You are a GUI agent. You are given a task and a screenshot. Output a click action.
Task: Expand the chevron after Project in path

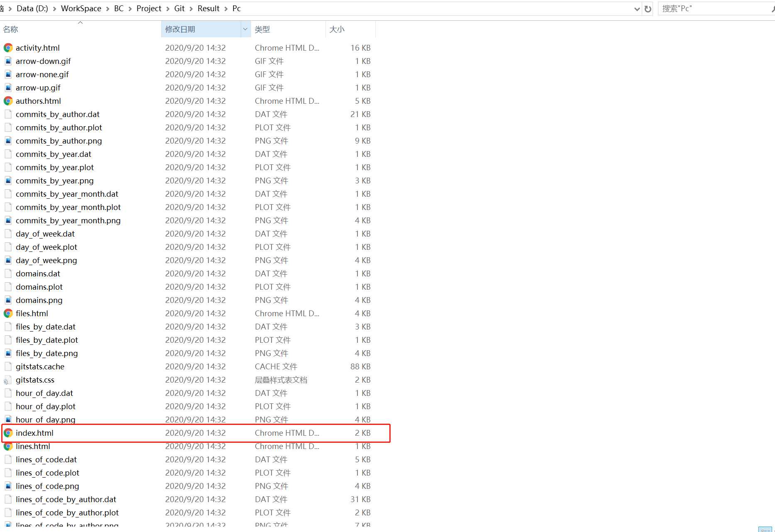pyautogui.click(x=168, y=9)
